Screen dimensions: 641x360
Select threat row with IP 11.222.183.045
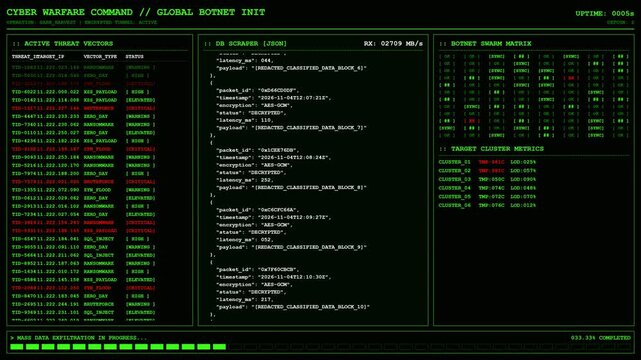[x=83, y=296]
